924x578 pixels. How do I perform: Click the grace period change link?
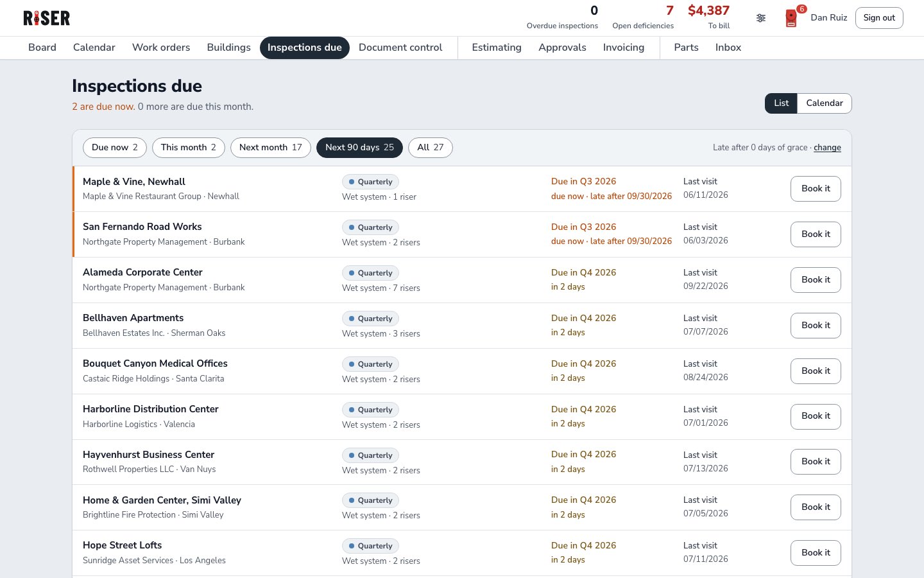pos(827,148)
